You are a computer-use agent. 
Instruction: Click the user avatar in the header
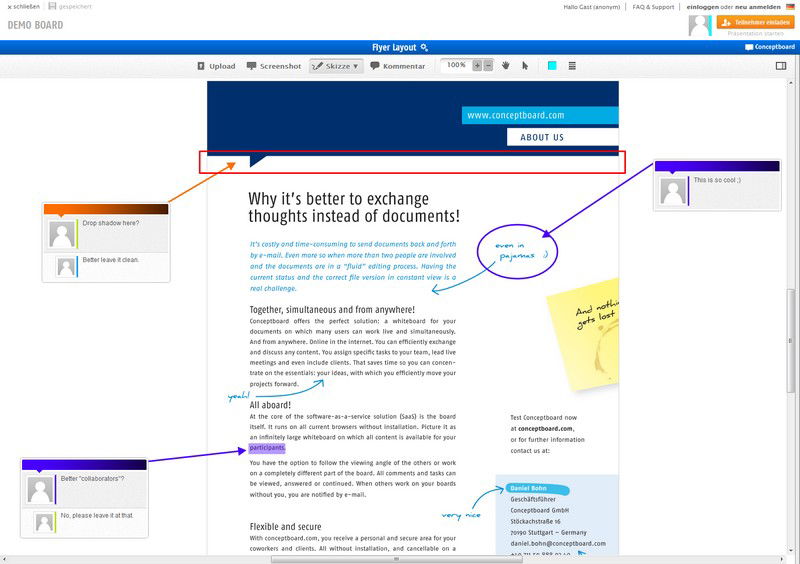(699, 25)
